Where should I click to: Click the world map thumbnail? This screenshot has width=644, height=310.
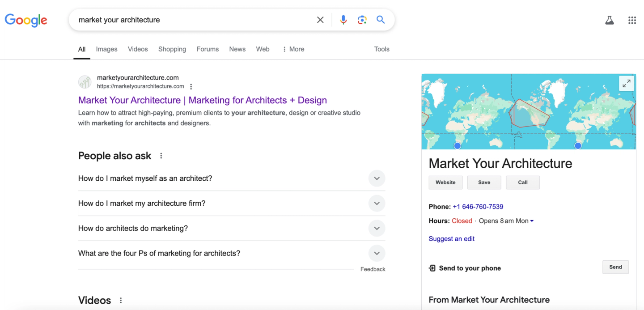(x=528, y=111)
